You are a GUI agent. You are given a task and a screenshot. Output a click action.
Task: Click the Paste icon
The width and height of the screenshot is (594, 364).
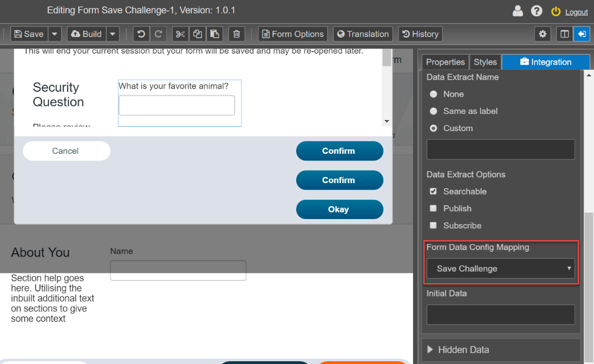point(215,34)
